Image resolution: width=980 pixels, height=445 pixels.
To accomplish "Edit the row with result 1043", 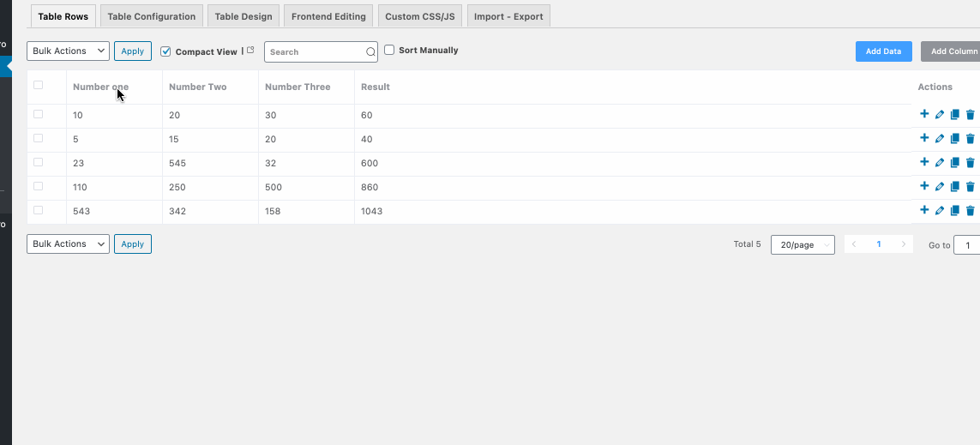I will tap(940, 211).
